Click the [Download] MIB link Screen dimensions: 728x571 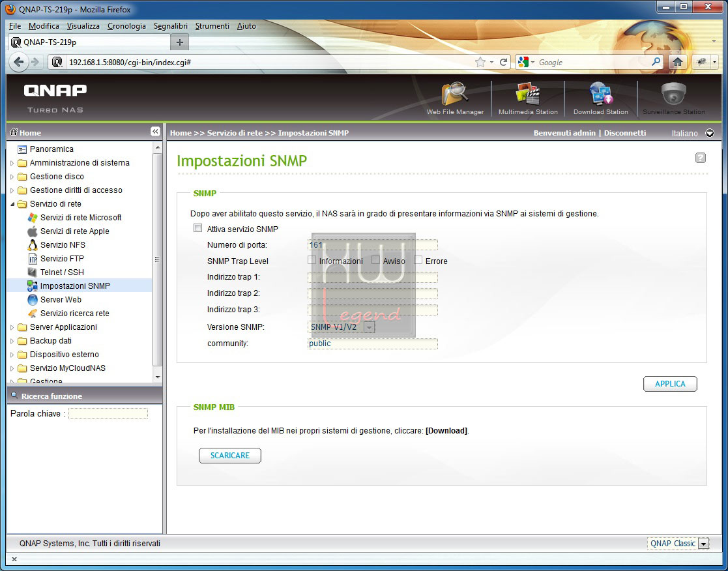pos(446,431)
